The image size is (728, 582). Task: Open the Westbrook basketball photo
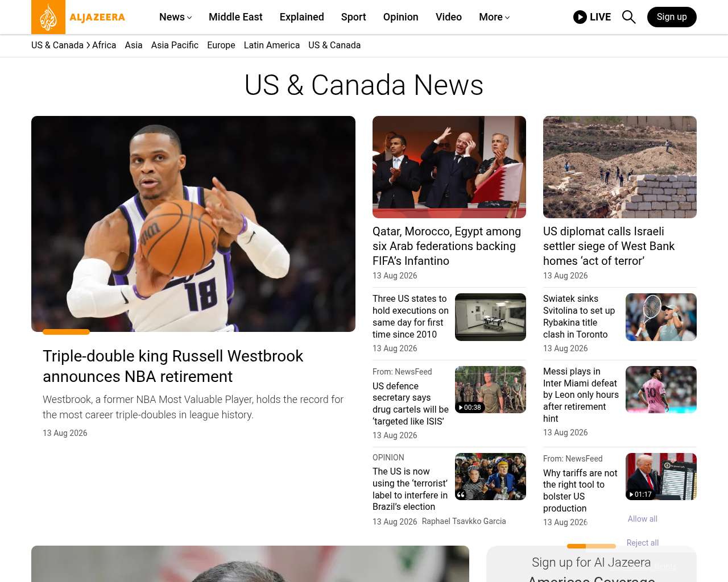click(193, 224)
